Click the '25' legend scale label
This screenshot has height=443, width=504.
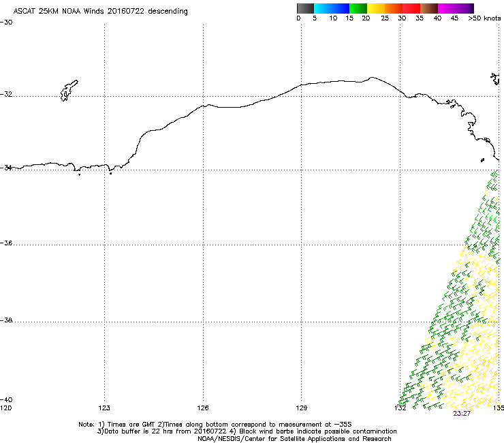[x=385, y=18]
